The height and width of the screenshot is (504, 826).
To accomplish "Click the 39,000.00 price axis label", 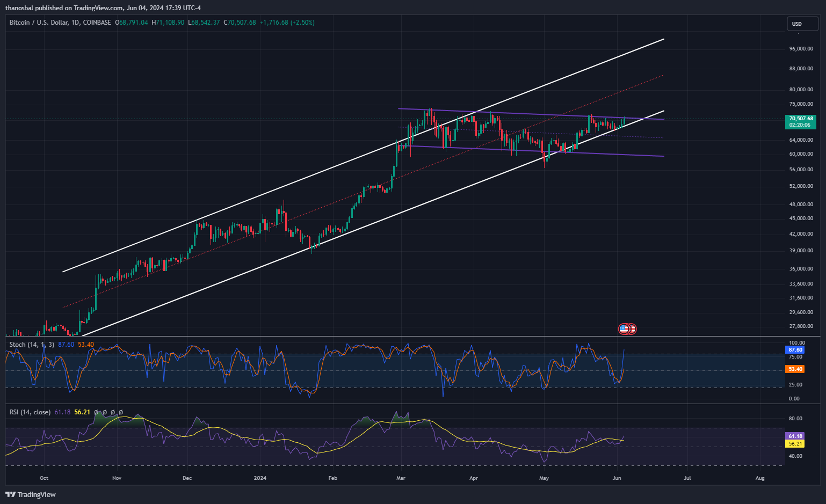I will coord(801,251).
